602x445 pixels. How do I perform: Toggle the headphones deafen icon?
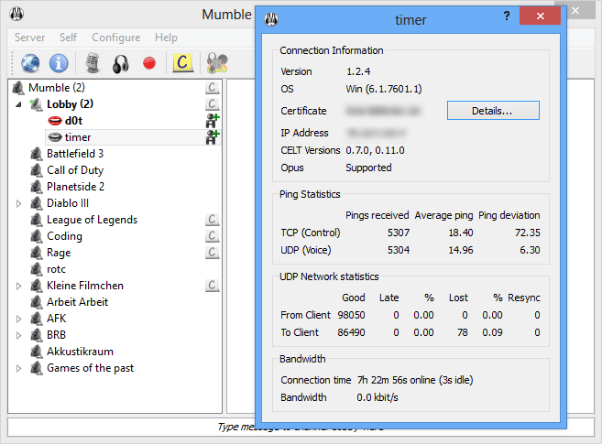(x=121, y=64)
